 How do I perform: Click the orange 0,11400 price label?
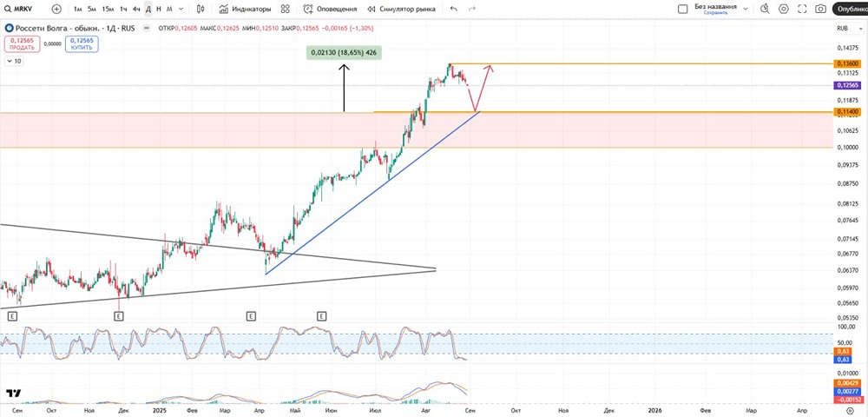click(x=847, y=112)
